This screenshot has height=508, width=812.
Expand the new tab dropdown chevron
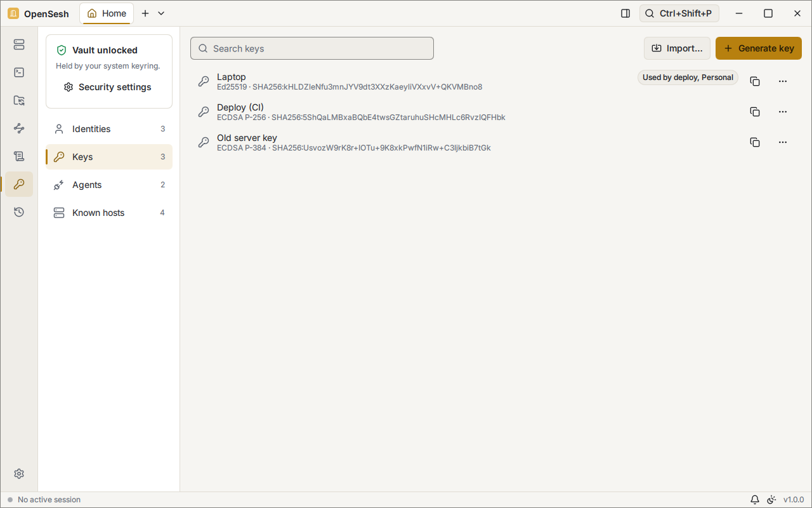click(161, 13)
